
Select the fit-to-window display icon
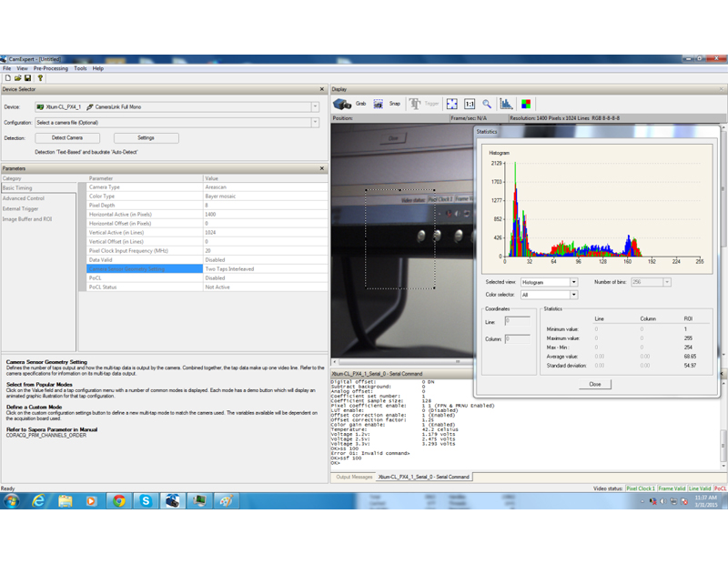click(452, 104)
